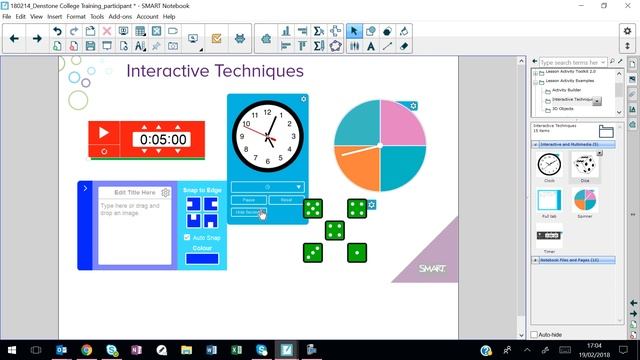Open the puzzle piece Add-ons icon

pos(266,38)
